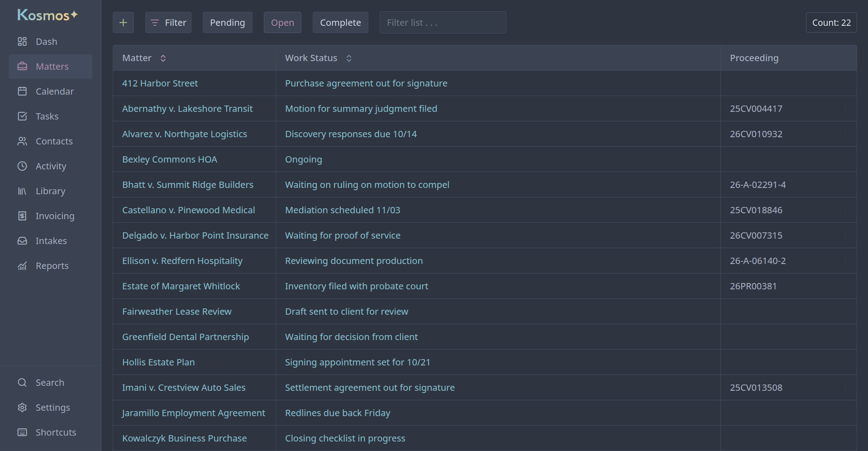Viewport: 868px width, 451px height.
Task: Click the Matters briefcase icon
Action: (x=22, y=67)
